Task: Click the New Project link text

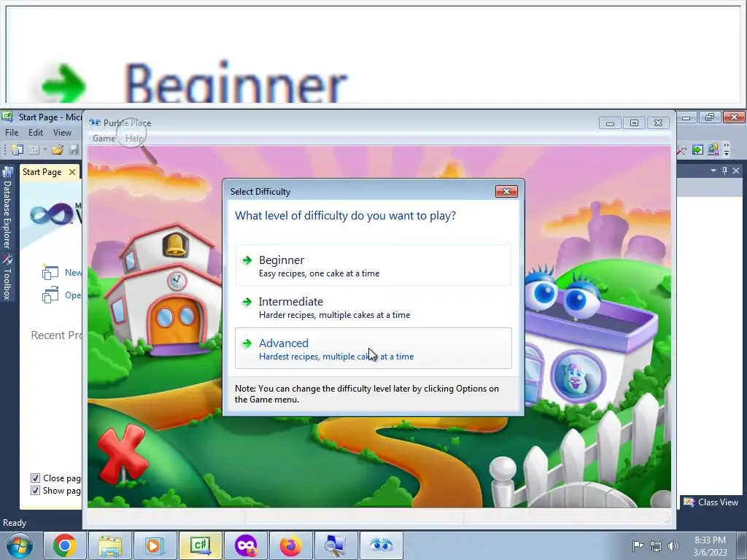Action: (x=73, y=273)
